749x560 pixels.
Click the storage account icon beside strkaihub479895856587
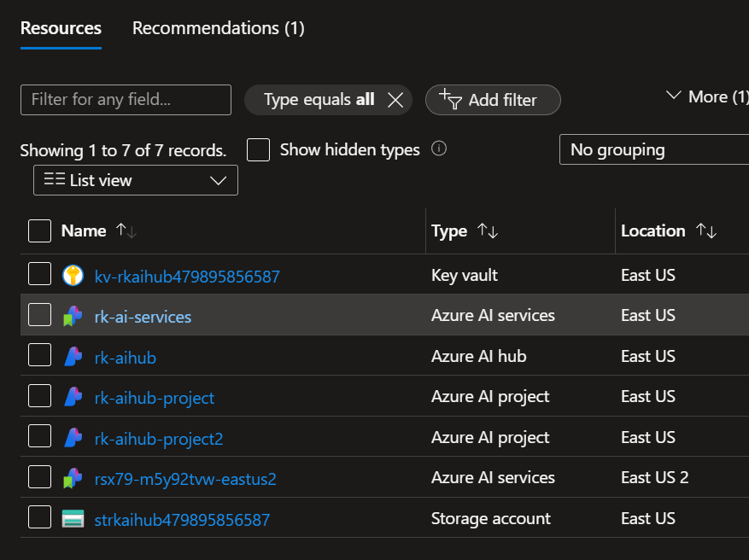pos(73,519)
